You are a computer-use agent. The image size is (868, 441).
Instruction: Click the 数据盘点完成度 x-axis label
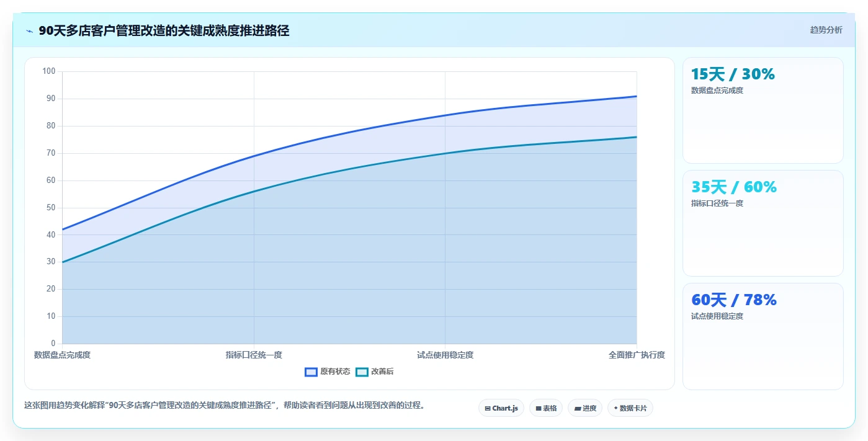coord(62,355)
